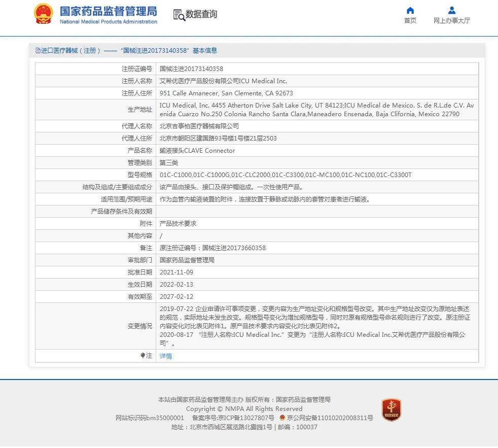Select 审批部门 value 国家药品监督管理局
Screen dimensions: 498x448
tap(187, 260)
